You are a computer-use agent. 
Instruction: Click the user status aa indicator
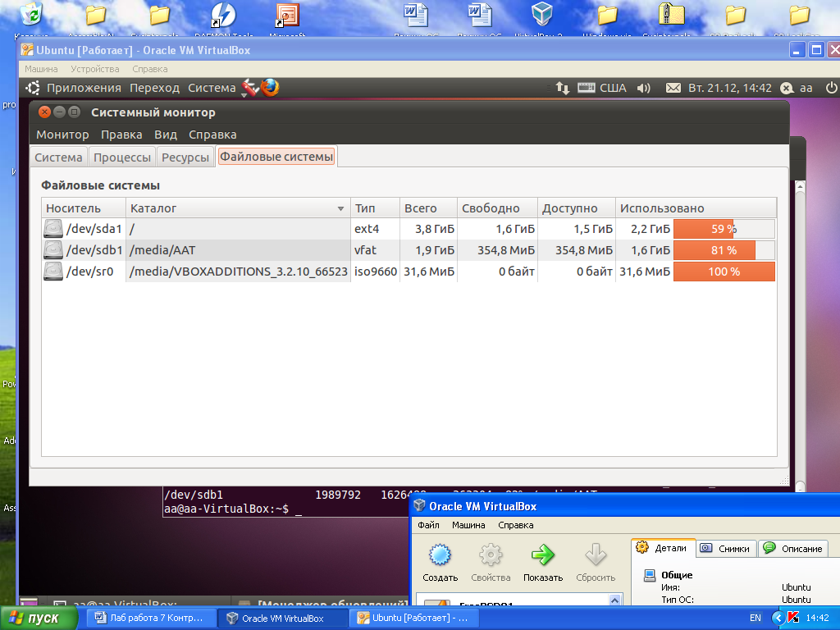pos(796,88)
